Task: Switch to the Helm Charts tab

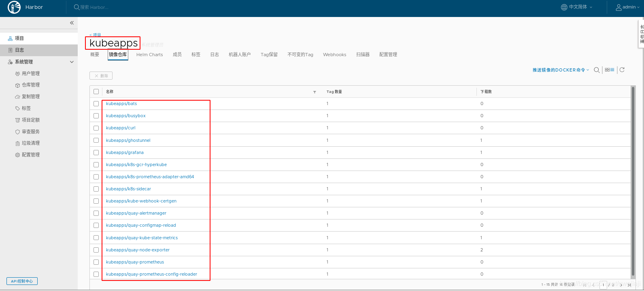Action: click(x=150, y=55)
